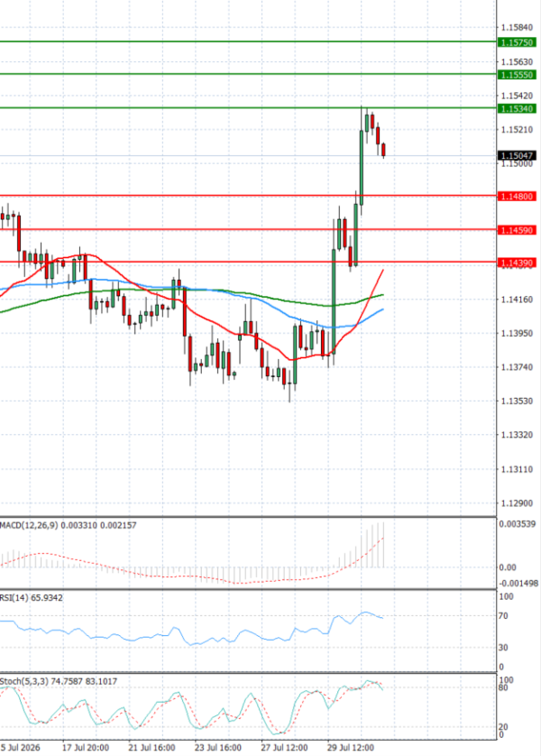541x756 pixels.
Task: Click the green 1.15750 resistance price label
Action: coord(517,42)
